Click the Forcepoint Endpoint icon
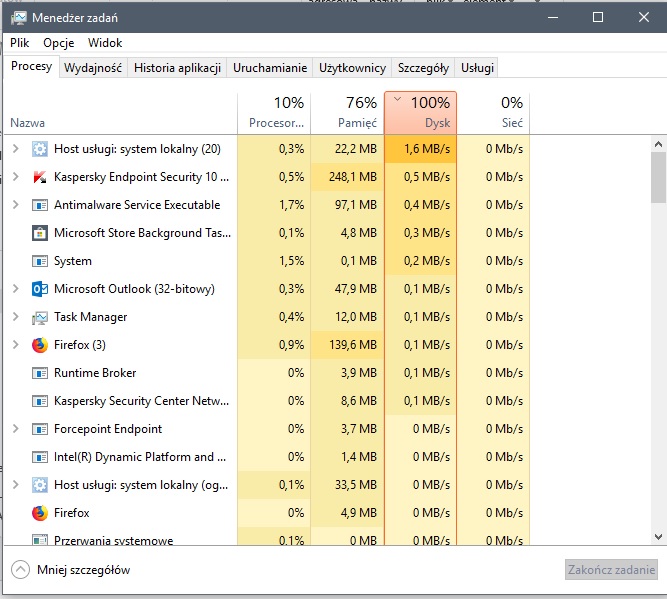Viewport: 667px width, 599px height. (x=40, y=429)
